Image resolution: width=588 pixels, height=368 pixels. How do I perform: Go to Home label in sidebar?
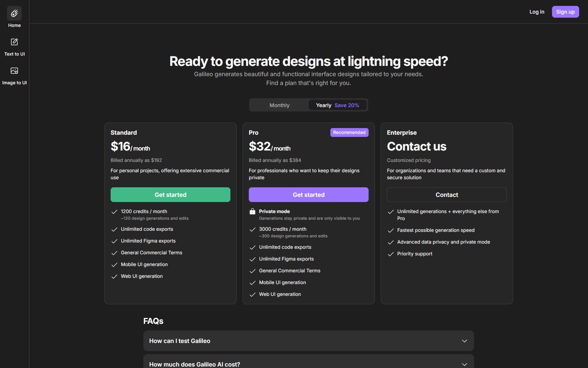14,25
